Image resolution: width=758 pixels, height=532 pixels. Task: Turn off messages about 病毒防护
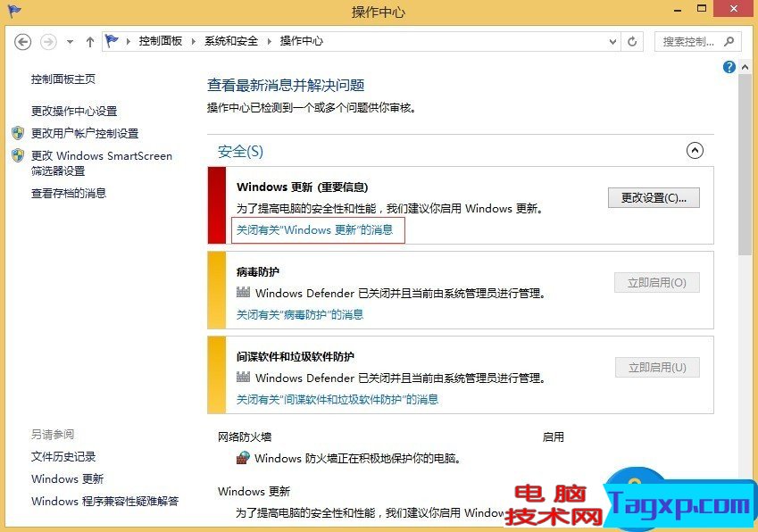300,315
